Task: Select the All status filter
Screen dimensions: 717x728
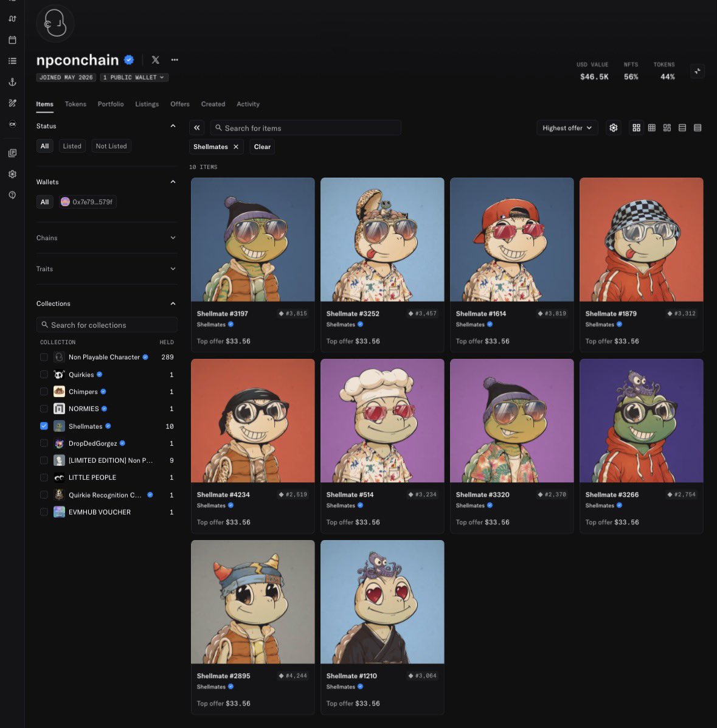Action: tap(44, 146)
